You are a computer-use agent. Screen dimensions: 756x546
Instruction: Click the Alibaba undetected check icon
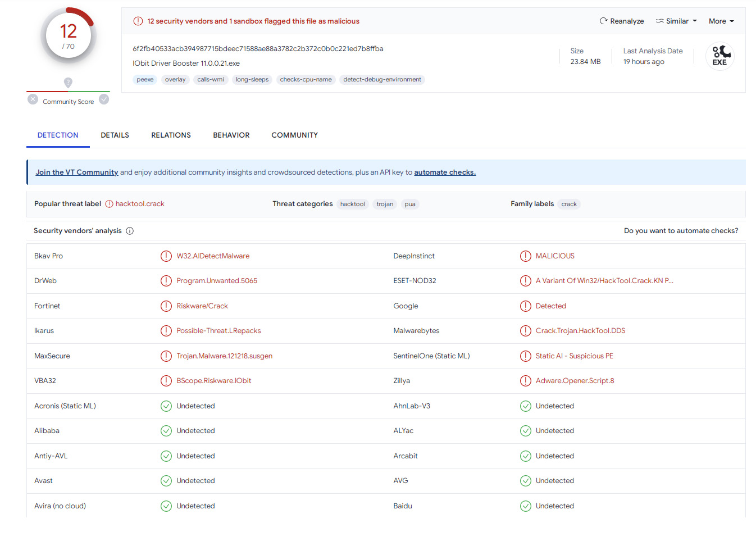(x=166, y=431)
